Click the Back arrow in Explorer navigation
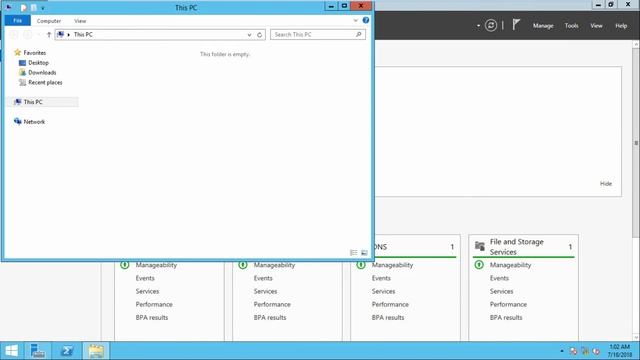 click(x=14, y=35)
